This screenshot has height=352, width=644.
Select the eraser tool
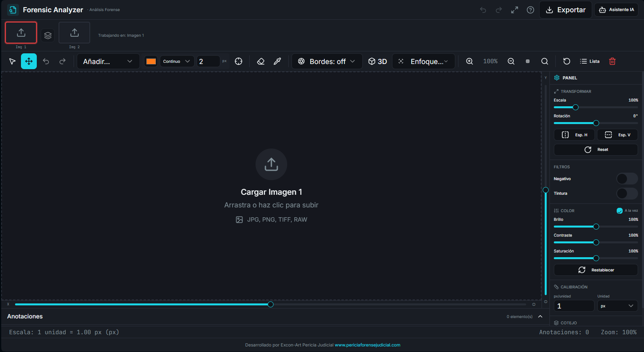click(261, 61)
